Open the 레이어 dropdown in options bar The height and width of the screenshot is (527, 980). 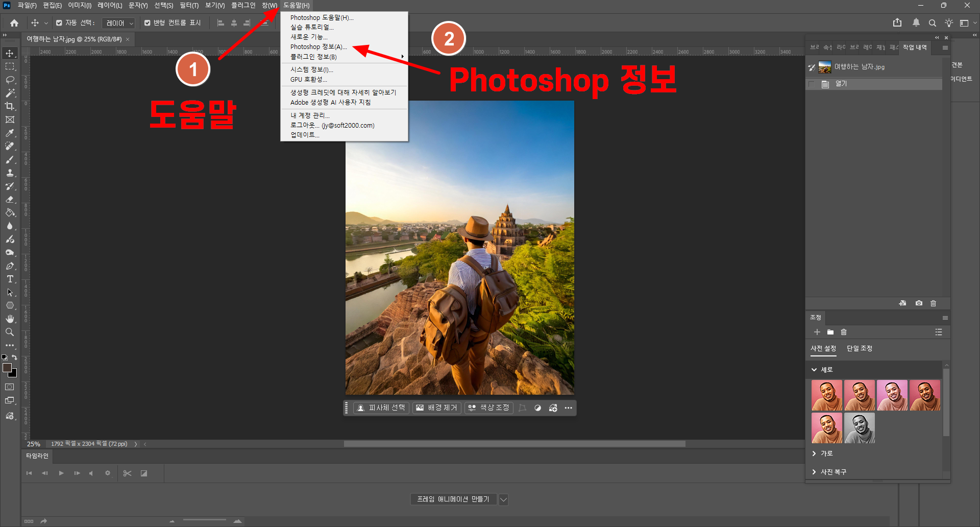118,23
